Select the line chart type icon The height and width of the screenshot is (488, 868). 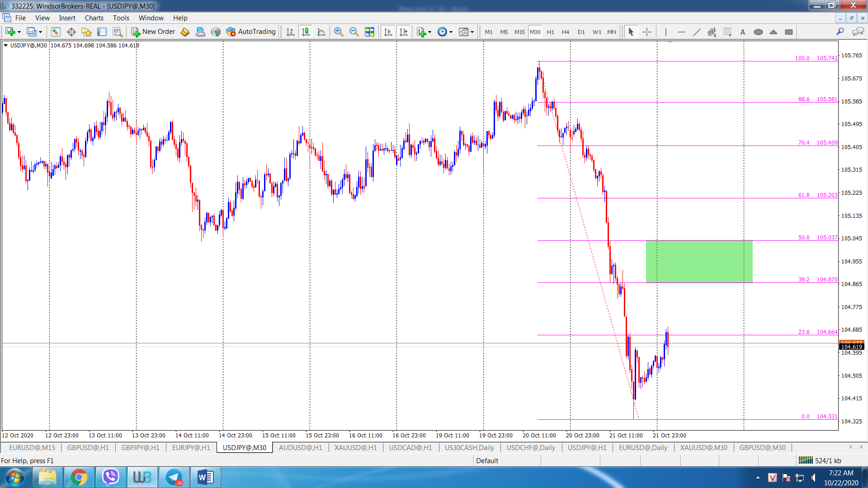point(321,32)
